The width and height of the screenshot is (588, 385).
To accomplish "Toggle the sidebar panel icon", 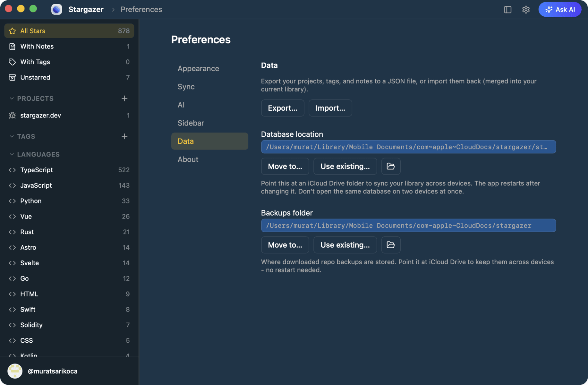I will [507, 10].
